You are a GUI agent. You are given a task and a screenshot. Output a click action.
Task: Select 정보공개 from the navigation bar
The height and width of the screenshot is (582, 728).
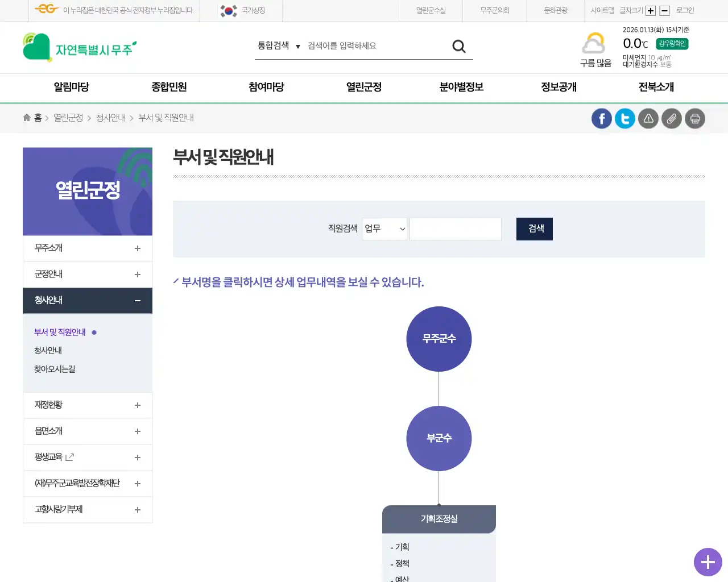pyautogui.click(x=558, y=87)
